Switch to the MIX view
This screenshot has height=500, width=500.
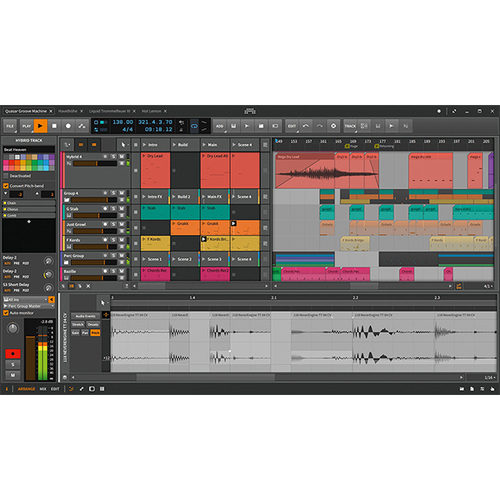(43, 389)
